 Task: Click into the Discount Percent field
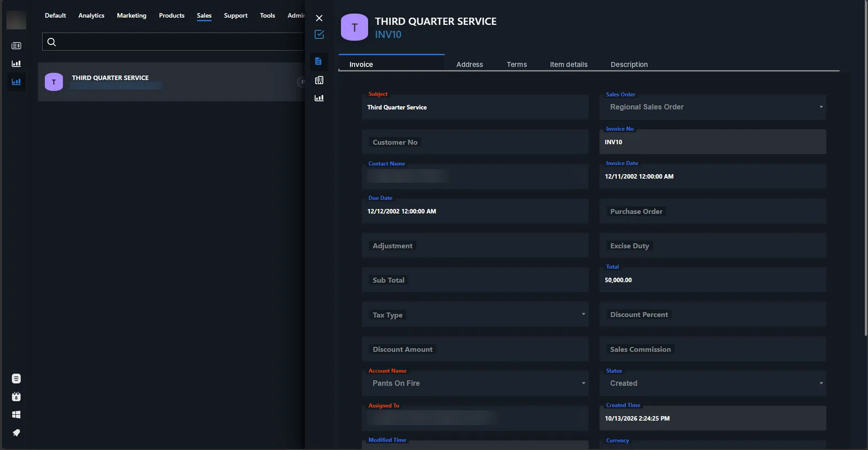pos(713,314)
